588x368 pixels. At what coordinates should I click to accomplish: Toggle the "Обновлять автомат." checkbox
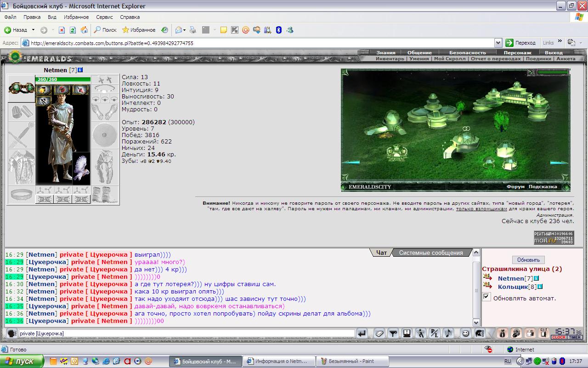click(486, 297)
